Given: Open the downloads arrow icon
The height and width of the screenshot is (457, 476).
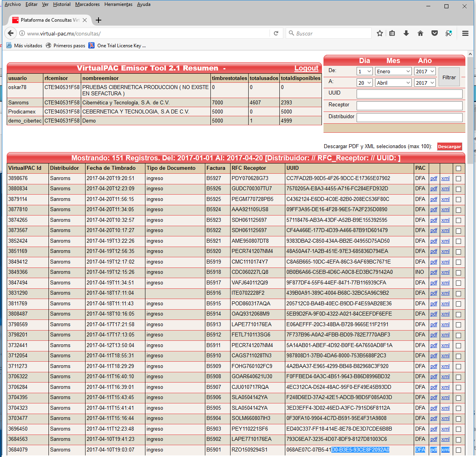Looking at the screenshot, I should click(406, 33).
